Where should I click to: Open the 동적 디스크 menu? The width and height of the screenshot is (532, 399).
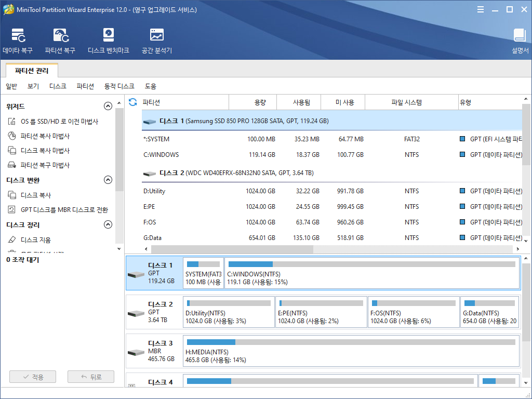[119, 86]
